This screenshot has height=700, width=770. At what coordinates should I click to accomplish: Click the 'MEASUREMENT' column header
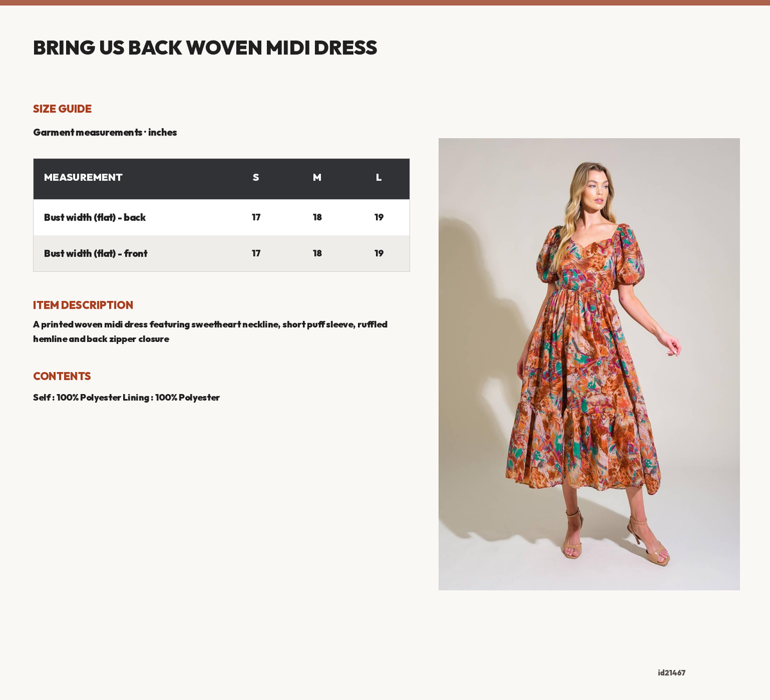83,178
